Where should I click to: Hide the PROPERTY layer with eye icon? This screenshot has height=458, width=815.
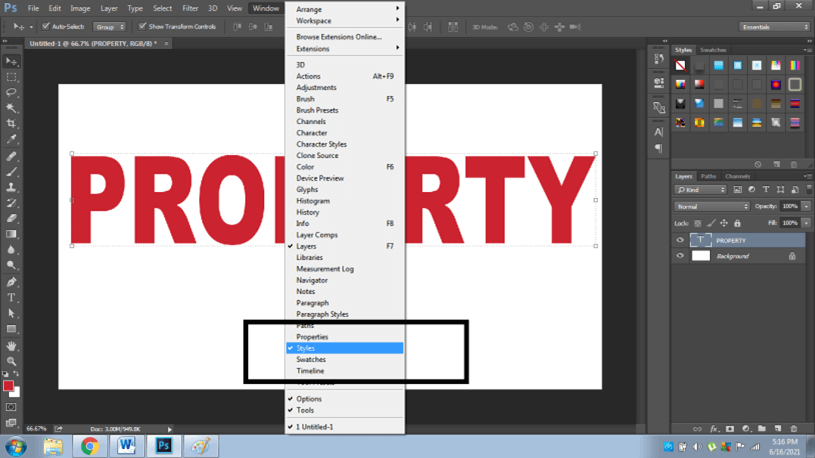point(680,241)
